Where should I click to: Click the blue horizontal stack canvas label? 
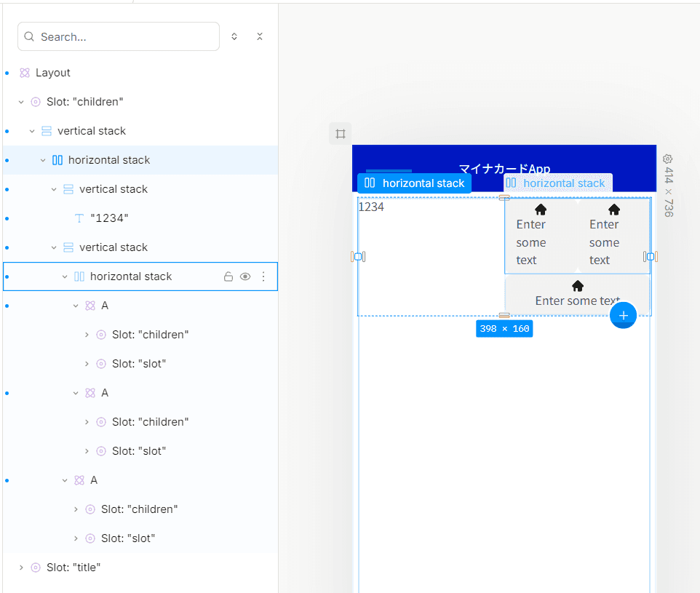414,183
